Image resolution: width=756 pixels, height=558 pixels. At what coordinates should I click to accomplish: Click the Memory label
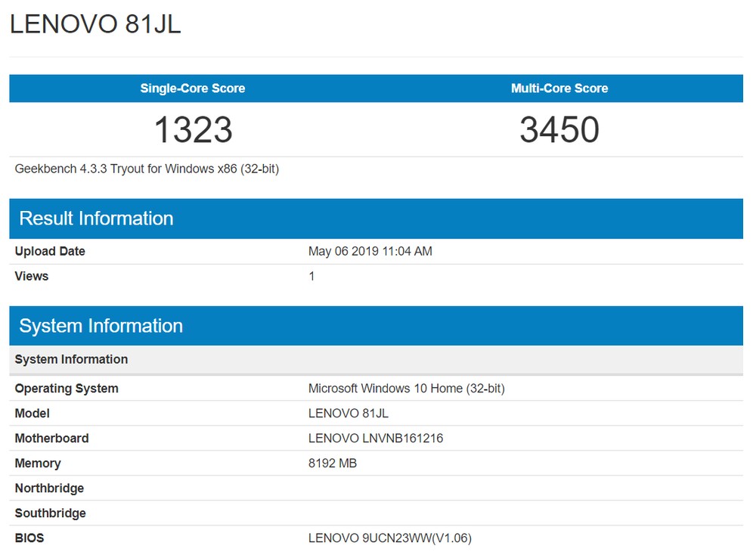[38, 463]
